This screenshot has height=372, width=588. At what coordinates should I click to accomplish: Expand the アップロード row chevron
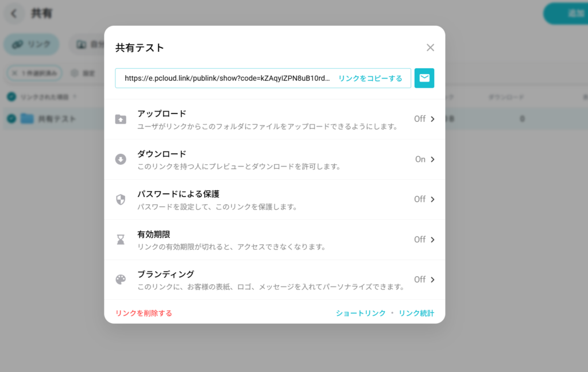pos(433,119)
